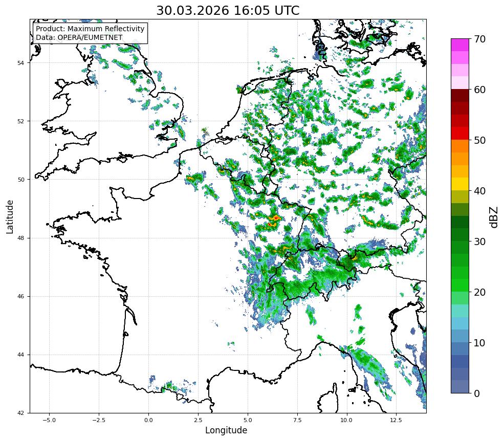The height and width of the screenshot is (440, 504).
Task: Click the bright green swatch just above 20
Action: point(460,285)
